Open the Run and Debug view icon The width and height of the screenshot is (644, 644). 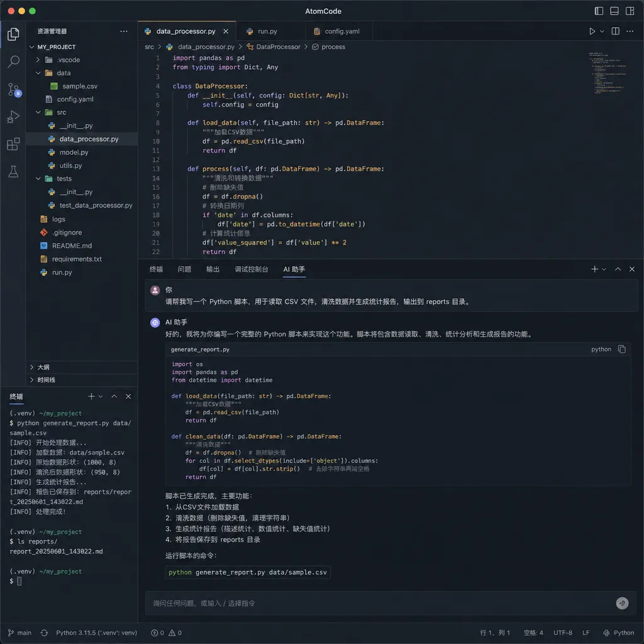pyautogui.click(x=13, y=117)
